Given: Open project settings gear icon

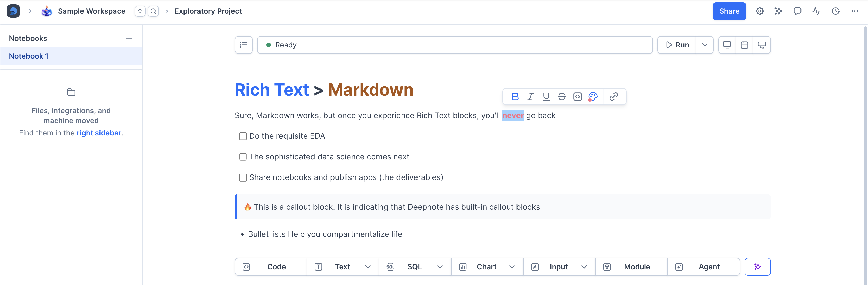Looking at the screenshot, I should (759, 11).
